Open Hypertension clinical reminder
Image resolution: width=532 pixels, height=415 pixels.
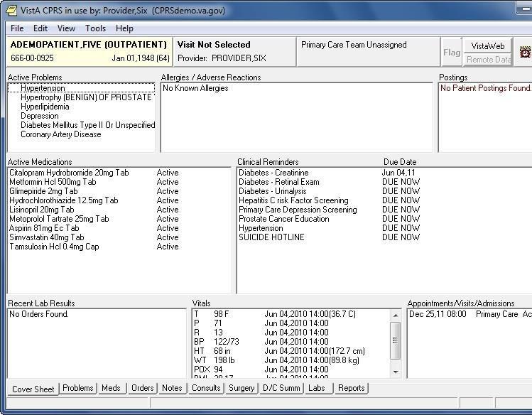[x=385, y=228]
